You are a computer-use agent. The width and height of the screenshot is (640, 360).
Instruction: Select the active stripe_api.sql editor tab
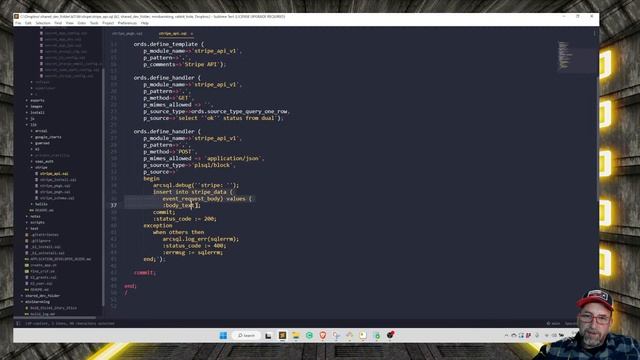pos(173,33)
